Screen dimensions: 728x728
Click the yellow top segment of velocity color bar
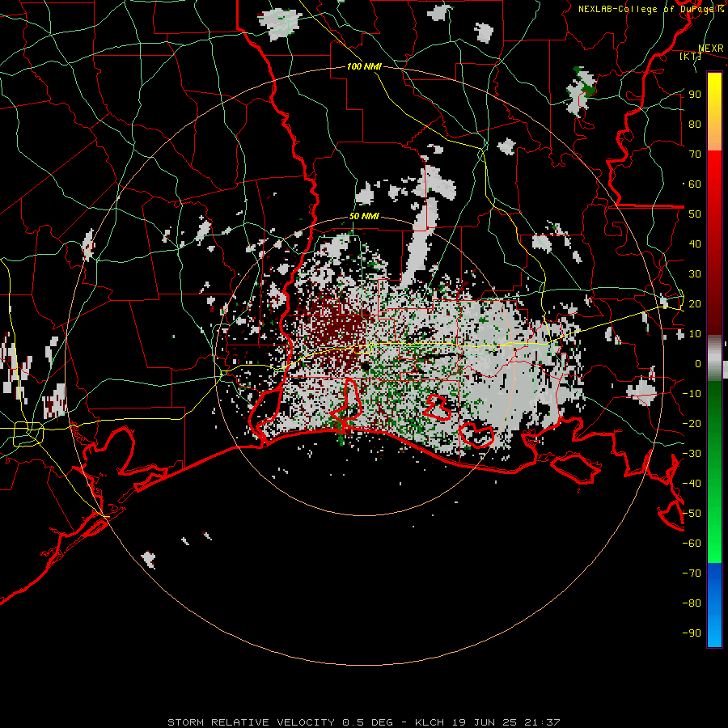point(714,112)
